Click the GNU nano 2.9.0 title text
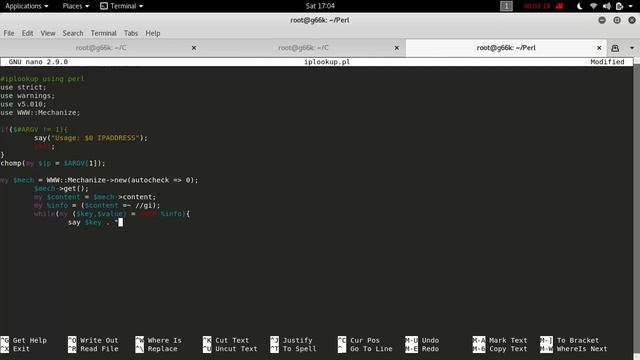The image size is (640, 360). pyautogui.click(x=38, y=62)
